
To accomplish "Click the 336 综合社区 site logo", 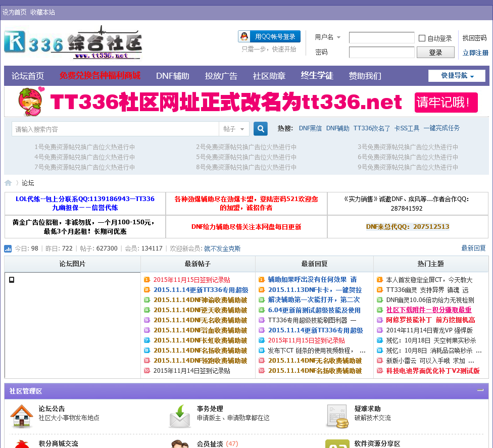I will [x=73, y=43].
